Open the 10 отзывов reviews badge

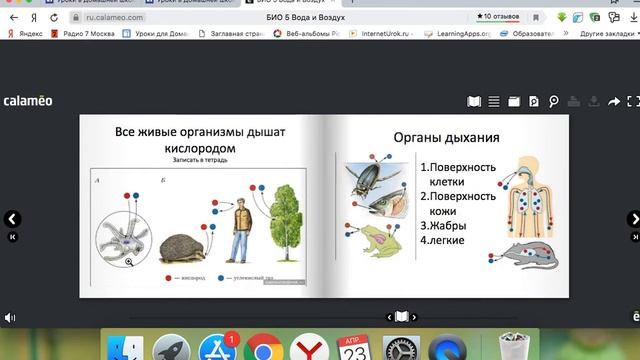click(x=498, y=17)
